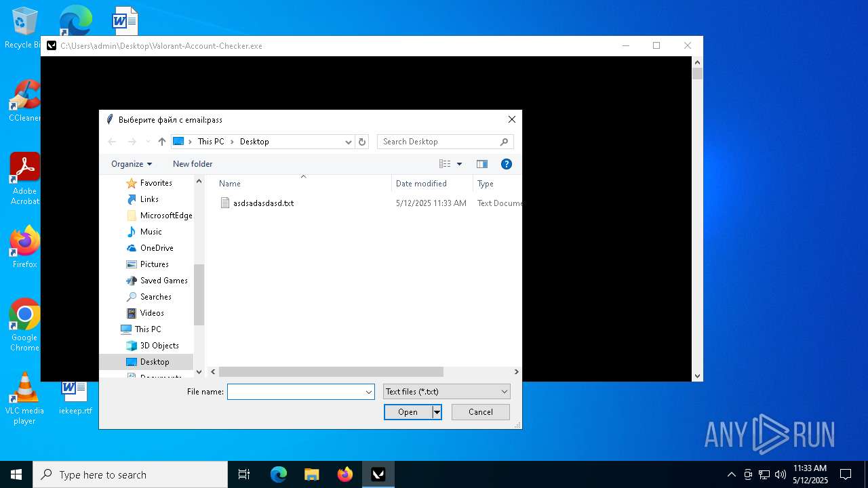The width and height of the screenshot is (868, 488).
Task: Open Adobe Acrobat desktop shortcut
Action: 24,179
